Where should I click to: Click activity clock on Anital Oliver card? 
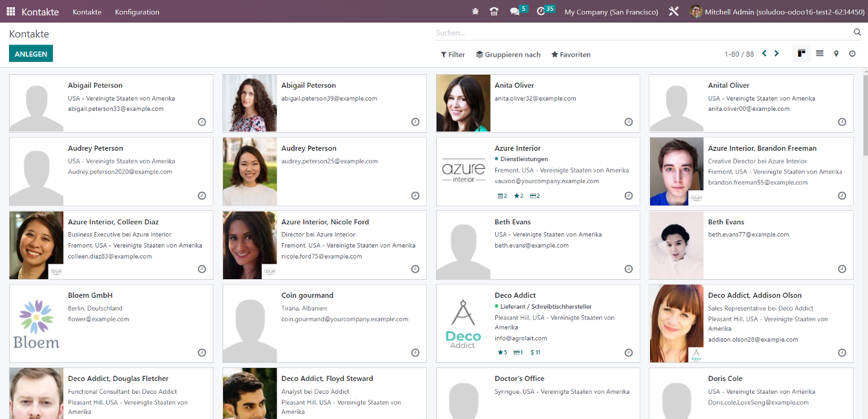point(842,122)
